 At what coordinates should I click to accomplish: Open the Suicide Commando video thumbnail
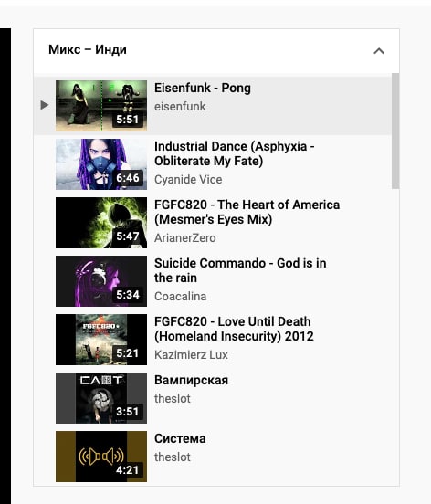(101, 281)
